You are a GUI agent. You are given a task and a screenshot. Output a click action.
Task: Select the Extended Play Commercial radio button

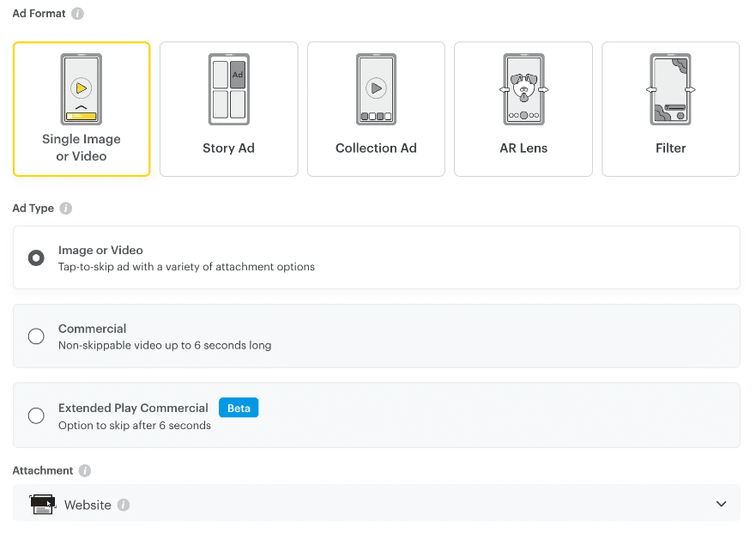36,415
